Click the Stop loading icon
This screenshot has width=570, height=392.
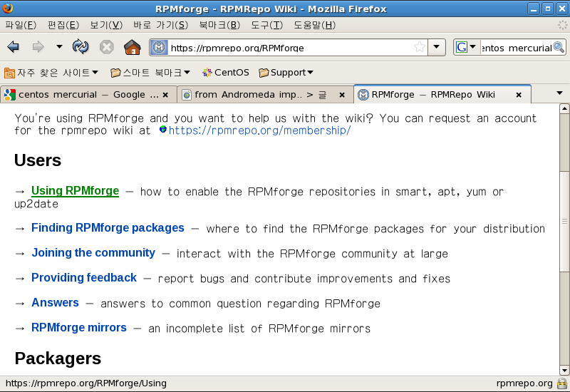click(106, 47)
